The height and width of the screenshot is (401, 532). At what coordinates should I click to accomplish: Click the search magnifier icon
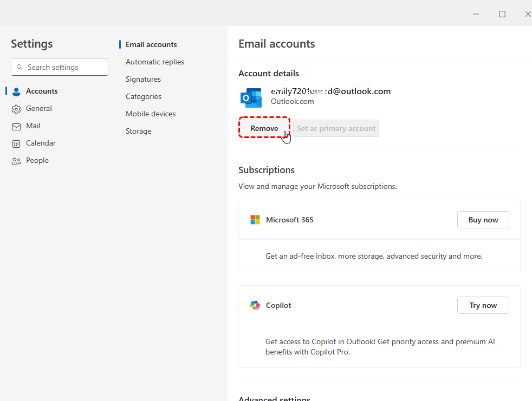[20, 68]
